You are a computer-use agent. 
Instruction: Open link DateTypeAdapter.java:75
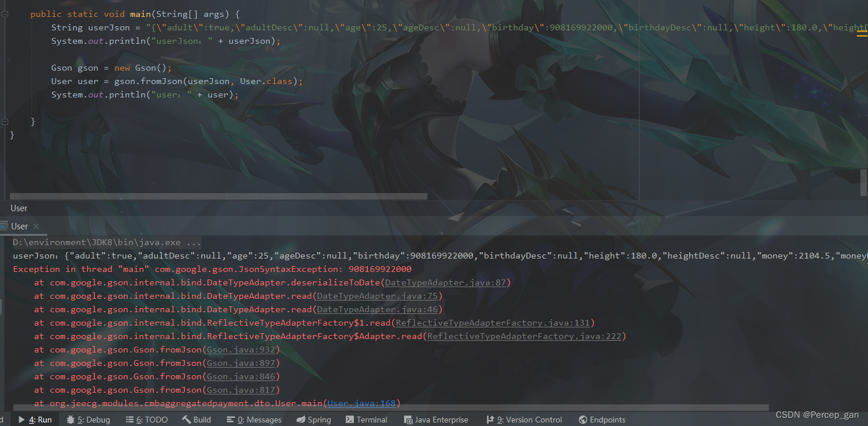[x=377, y=296]
